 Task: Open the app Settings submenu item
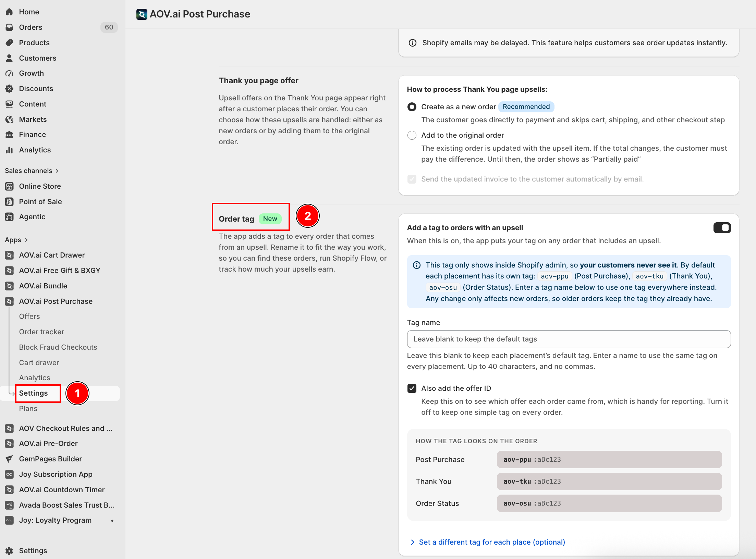(x=33, y=393)
